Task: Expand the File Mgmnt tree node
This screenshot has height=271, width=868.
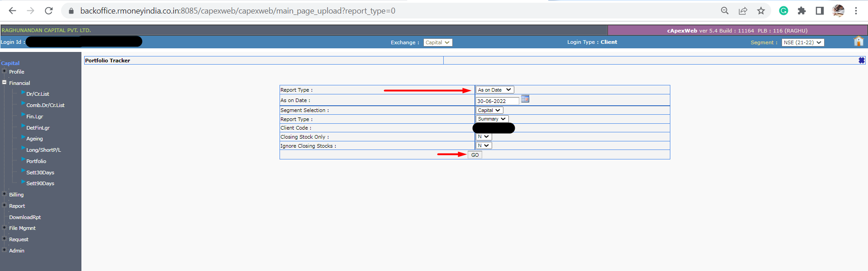Action: 5,227
